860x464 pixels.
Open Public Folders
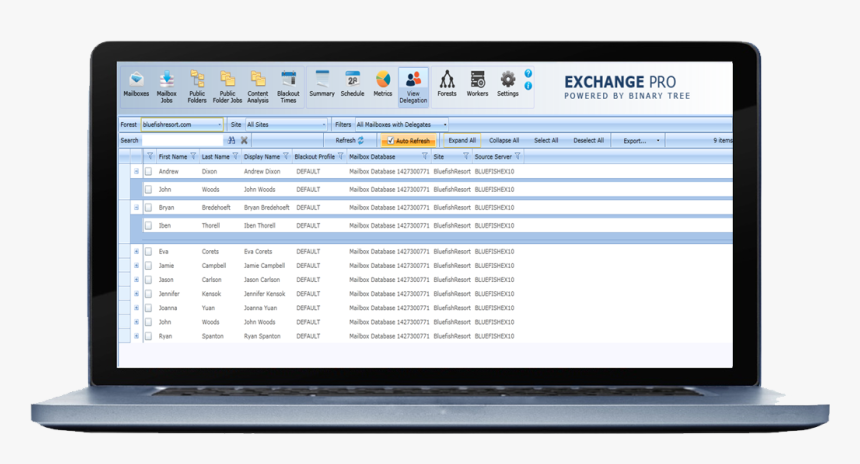pos(197,87)
